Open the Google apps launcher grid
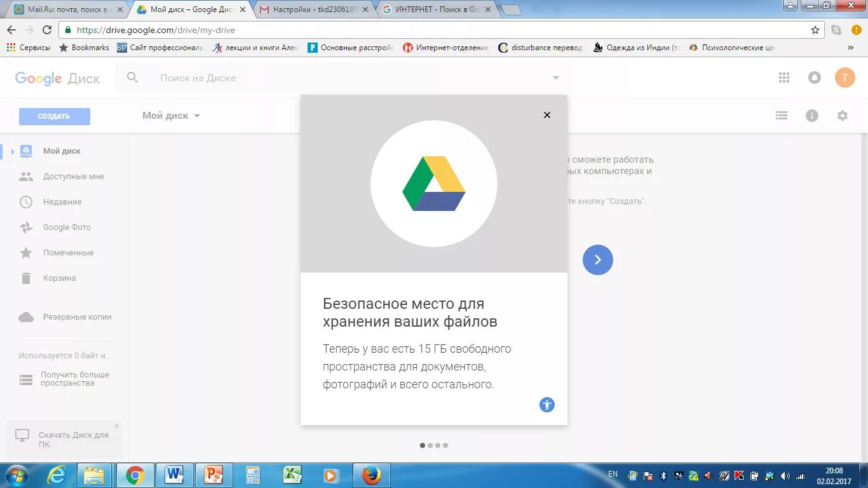 783,78
